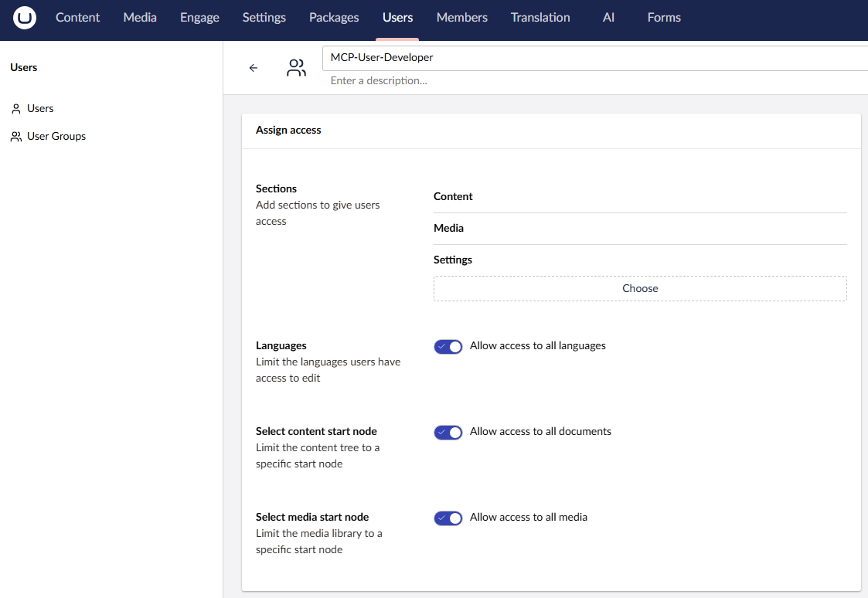Toggle Allow access to all languages

click(448, 346)
